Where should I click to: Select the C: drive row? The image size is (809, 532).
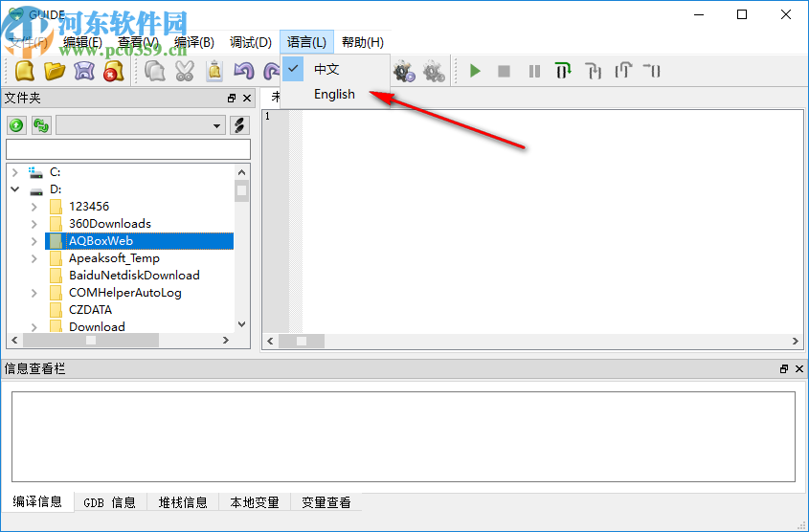tap(55, 172)
